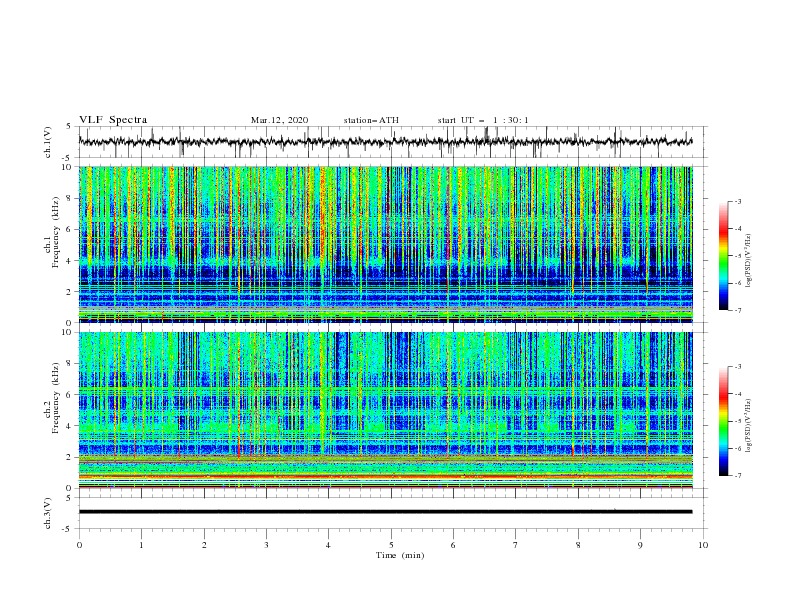The width and height of the screenshot is (792, 612).
Task: Select the ch.1 color bar 'log(PSD)(V²/Hz)' label
Action: pos(748,261)
